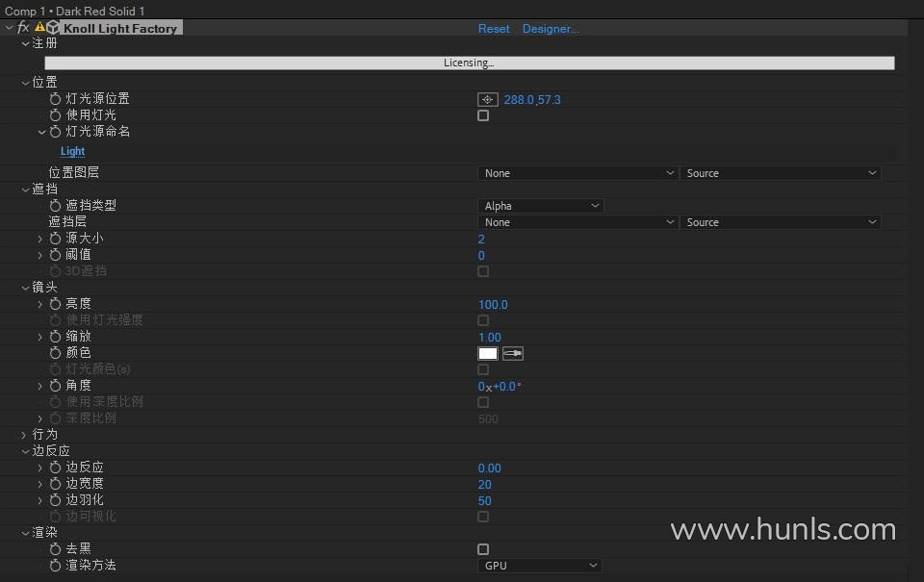Toggle stopwatch for 灯光源命名

pyautogui.click(x=56, y=132)
